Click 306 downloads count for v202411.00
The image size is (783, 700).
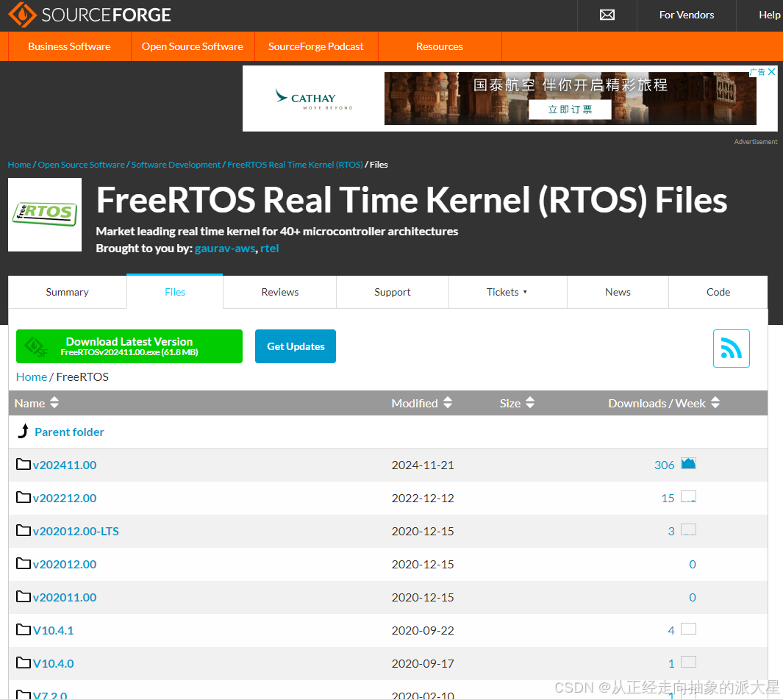pyautogui.click(x=664, y=465)
